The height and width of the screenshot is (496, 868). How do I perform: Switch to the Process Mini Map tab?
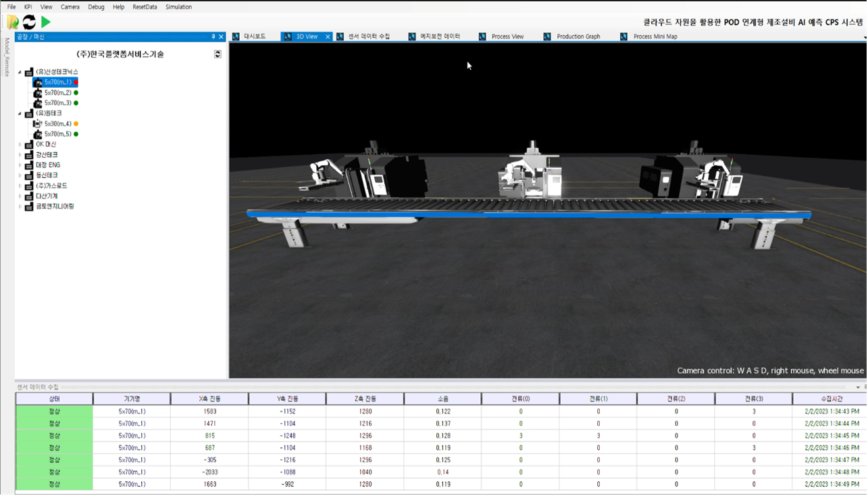pyautogui.click(x=655, y=36)
